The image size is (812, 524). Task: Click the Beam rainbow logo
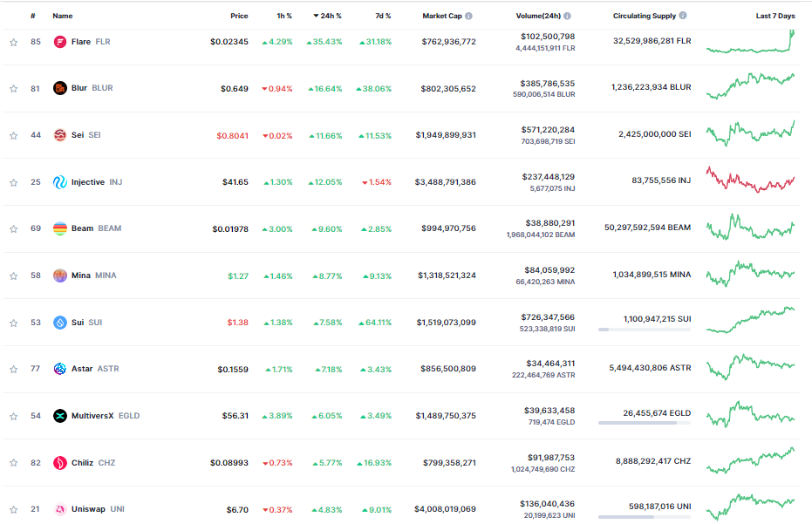[60, 228]
